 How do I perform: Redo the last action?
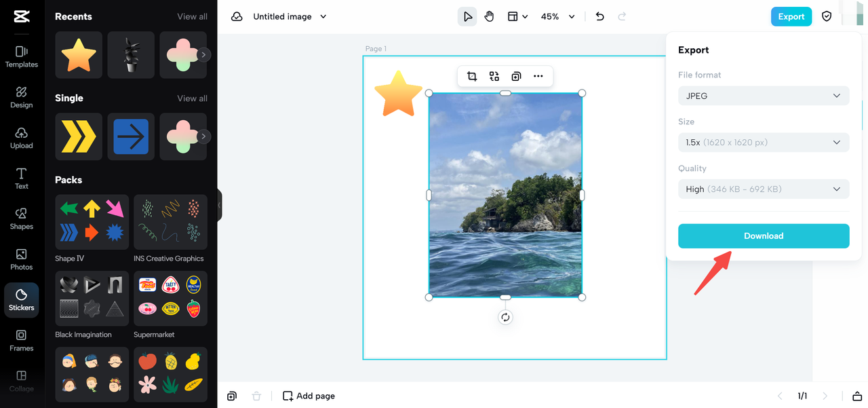pyautogui.click(x=622, y=16)
